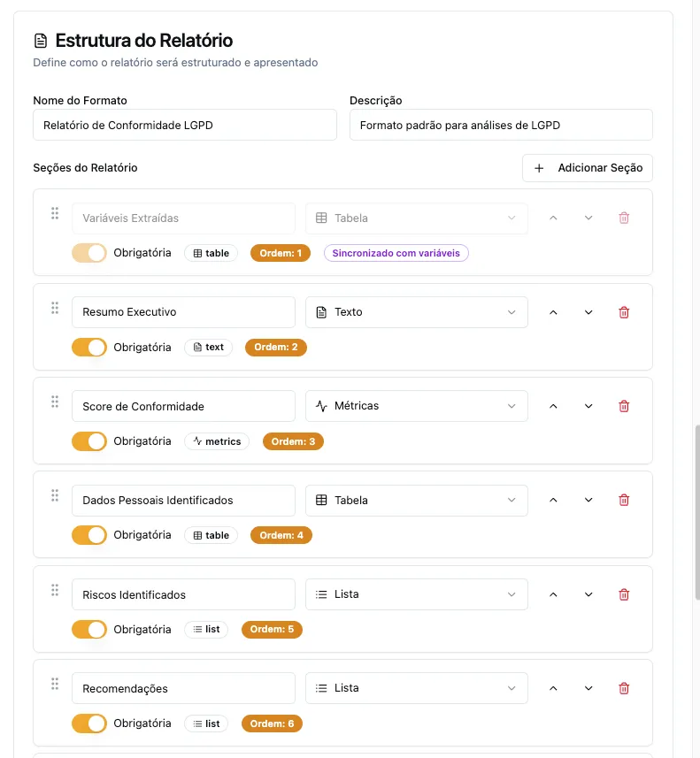
Task: Toggle Obrigatória for Variáveis Extraídas
Action: pyautogui.click(x=89, y=252)
